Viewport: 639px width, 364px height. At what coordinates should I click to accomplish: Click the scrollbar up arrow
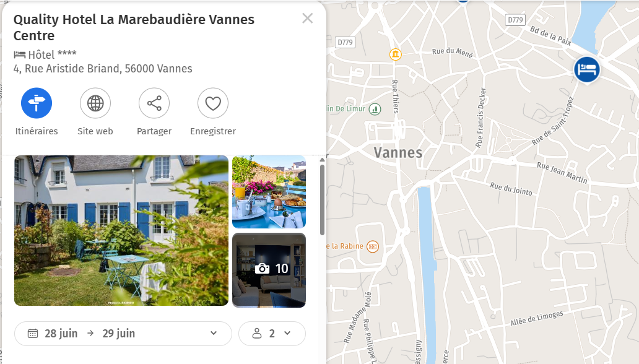(323, 160)
